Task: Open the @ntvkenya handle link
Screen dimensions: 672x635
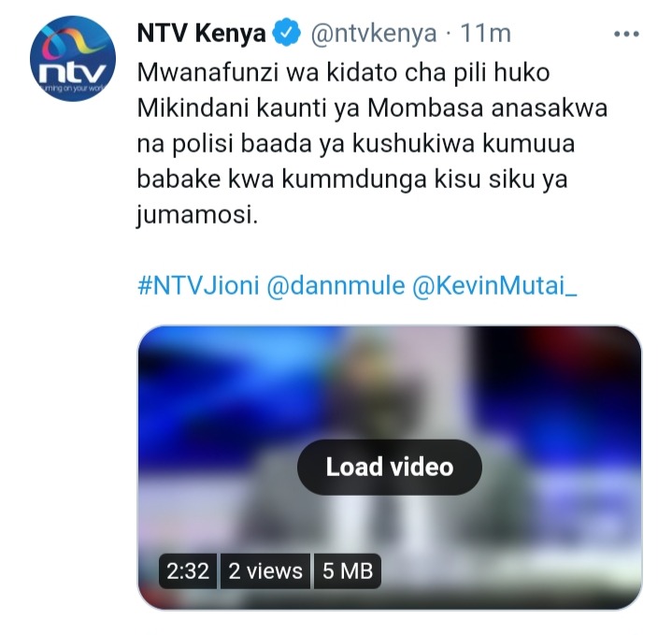Action: [373, 34]
